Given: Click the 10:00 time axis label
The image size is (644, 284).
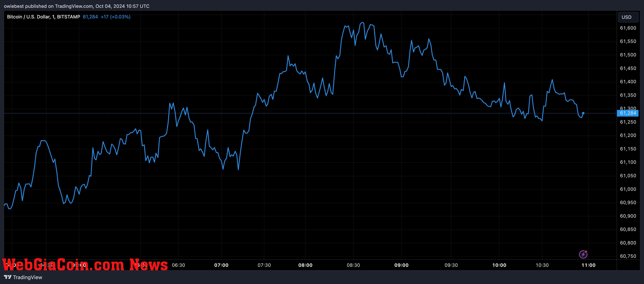Looking at the screenshot, I should click(499, 265).
